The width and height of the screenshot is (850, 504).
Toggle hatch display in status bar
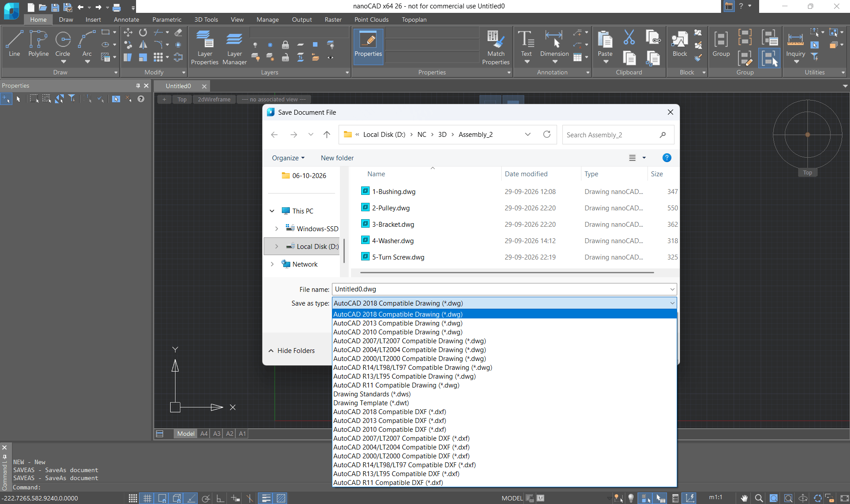pos(281,498)
